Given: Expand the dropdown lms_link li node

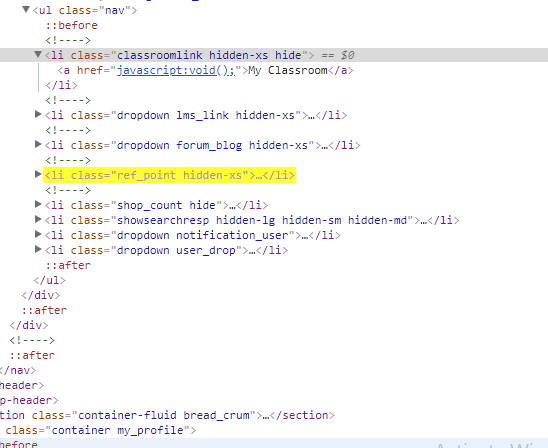Looking at the screenshot, I should point(38,114).
